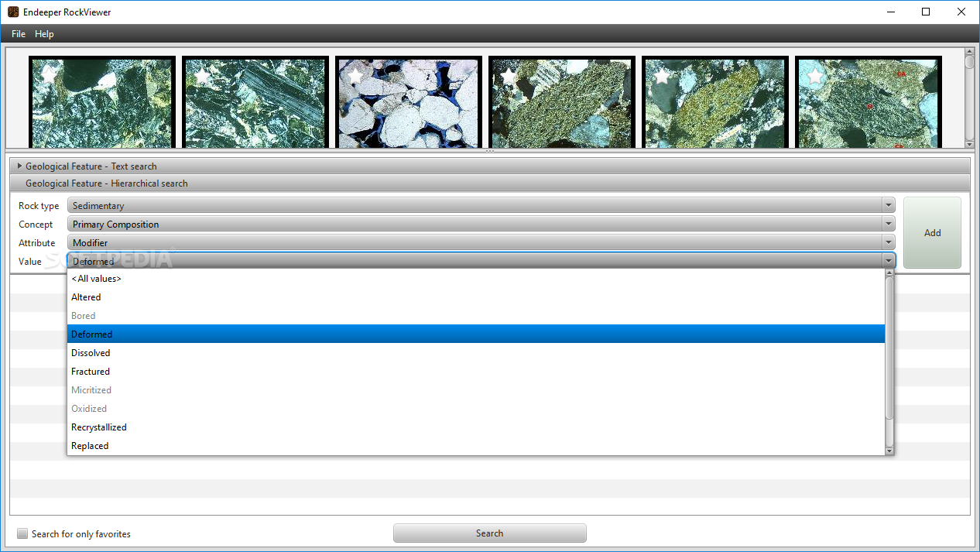Toggle the star on the second thumbnail

[203, 75]
